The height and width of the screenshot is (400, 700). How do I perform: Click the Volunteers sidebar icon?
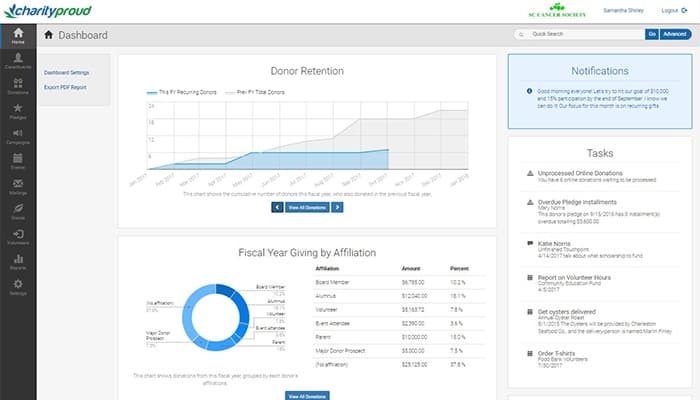(18, 236)
